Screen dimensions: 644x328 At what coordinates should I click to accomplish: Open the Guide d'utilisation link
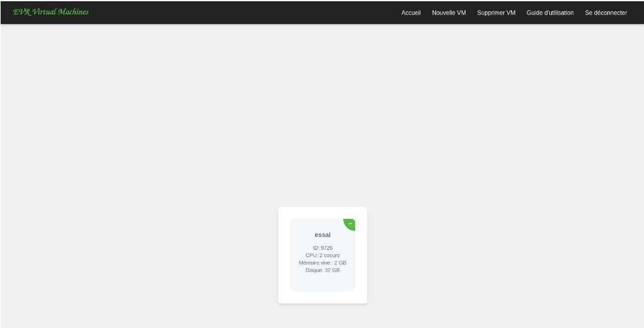(x=550, y=13)
